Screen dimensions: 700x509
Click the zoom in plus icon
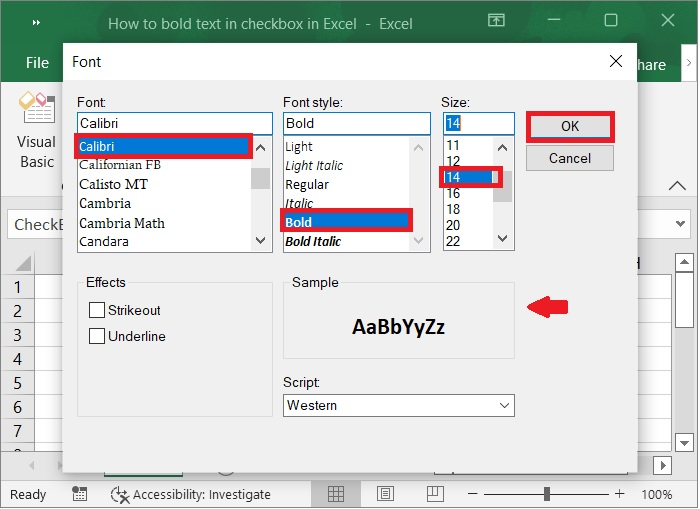click(619, 494)
